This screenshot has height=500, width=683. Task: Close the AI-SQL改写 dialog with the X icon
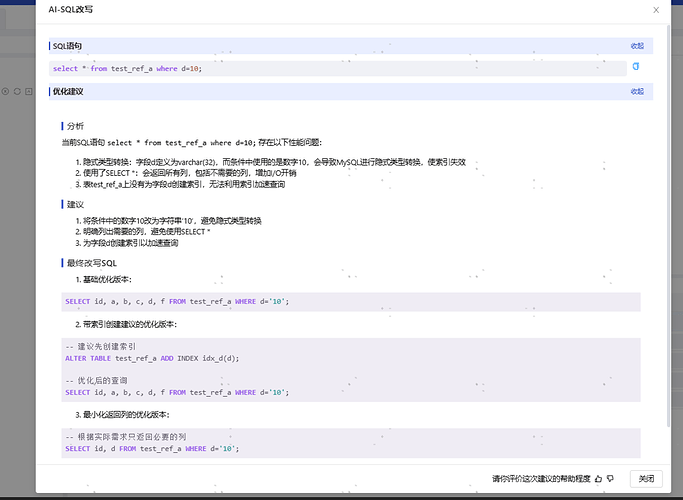[x=656, y=10]
